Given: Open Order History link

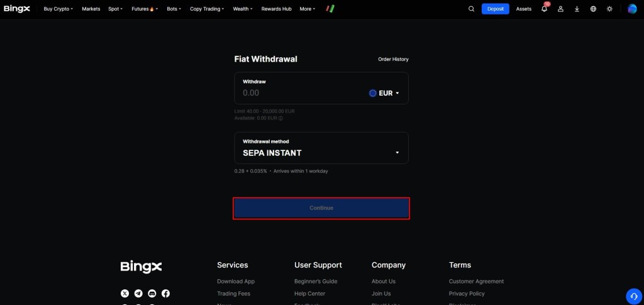Looking at the screenshot, I should 393,59.
